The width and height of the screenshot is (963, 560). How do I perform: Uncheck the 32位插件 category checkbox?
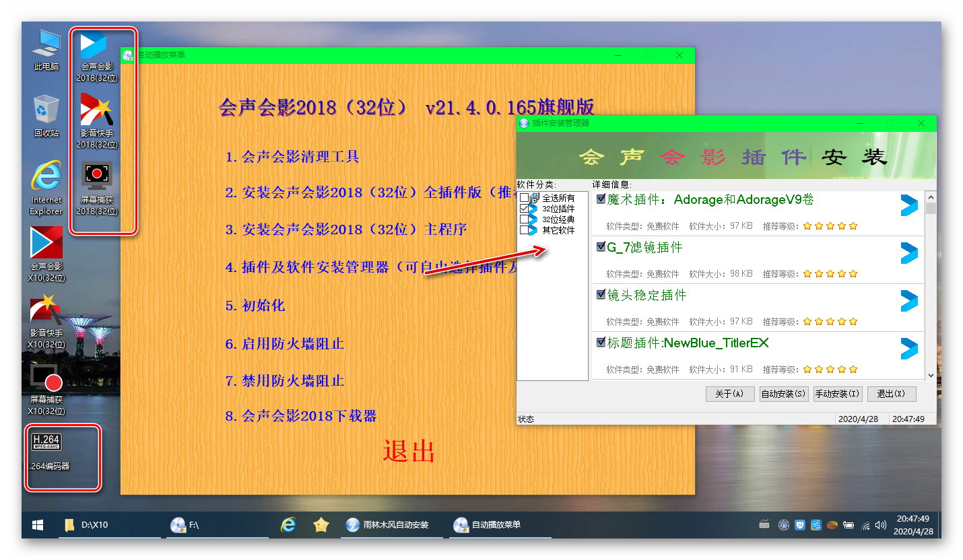click(524, 209)
